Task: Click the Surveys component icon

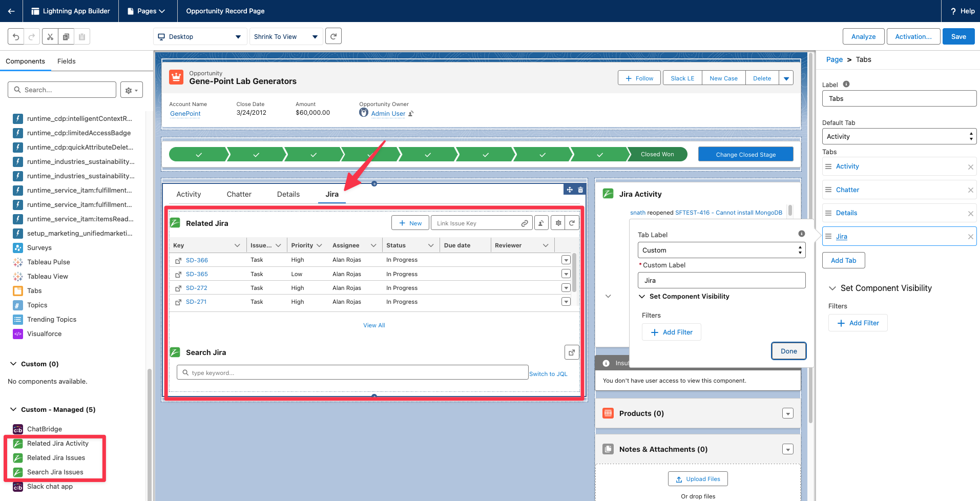Action: coord(18,248)
